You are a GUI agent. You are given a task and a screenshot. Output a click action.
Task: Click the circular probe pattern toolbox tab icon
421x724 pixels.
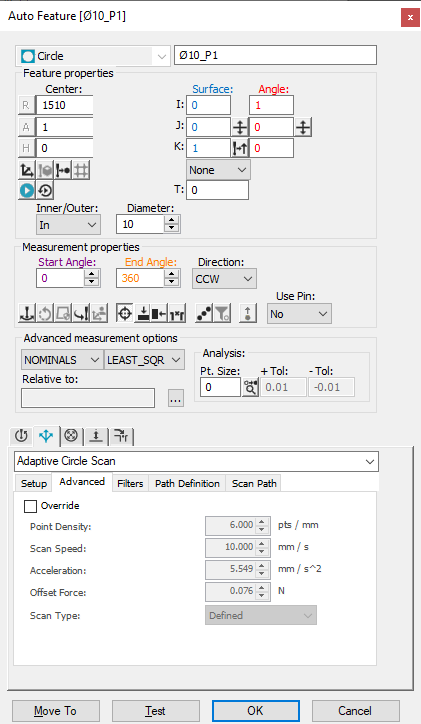coord(71,435)
